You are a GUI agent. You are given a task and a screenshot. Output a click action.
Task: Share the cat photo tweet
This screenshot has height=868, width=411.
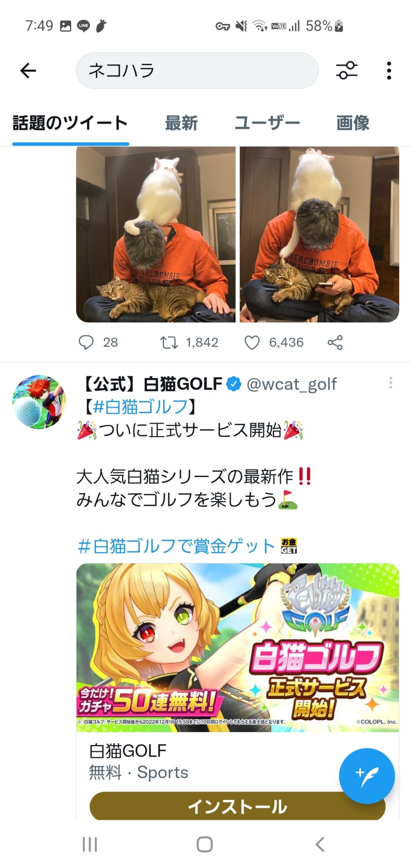pyautogui.click(x=335, y=342)
